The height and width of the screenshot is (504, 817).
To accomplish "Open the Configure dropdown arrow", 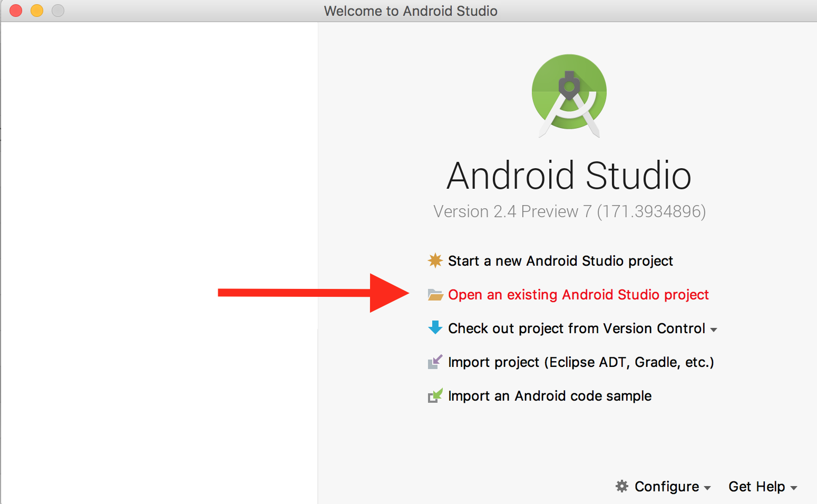I will pyautogui.click(x=707, y=488).
